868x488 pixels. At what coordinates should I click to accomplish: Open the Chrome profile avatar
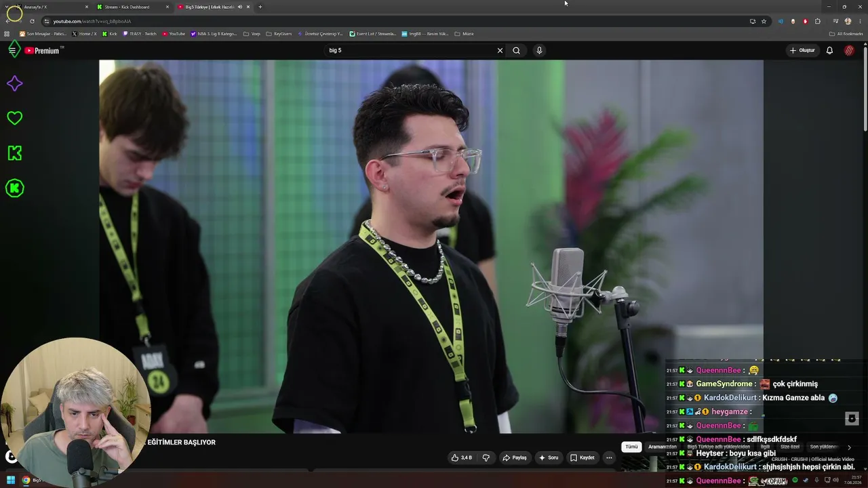click(x=848, y=21)
